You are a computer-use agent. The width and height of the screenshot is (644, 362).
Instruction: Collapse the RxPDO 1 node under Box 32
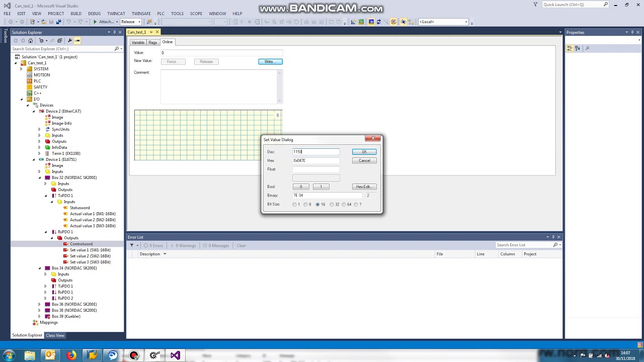[46, 232]
